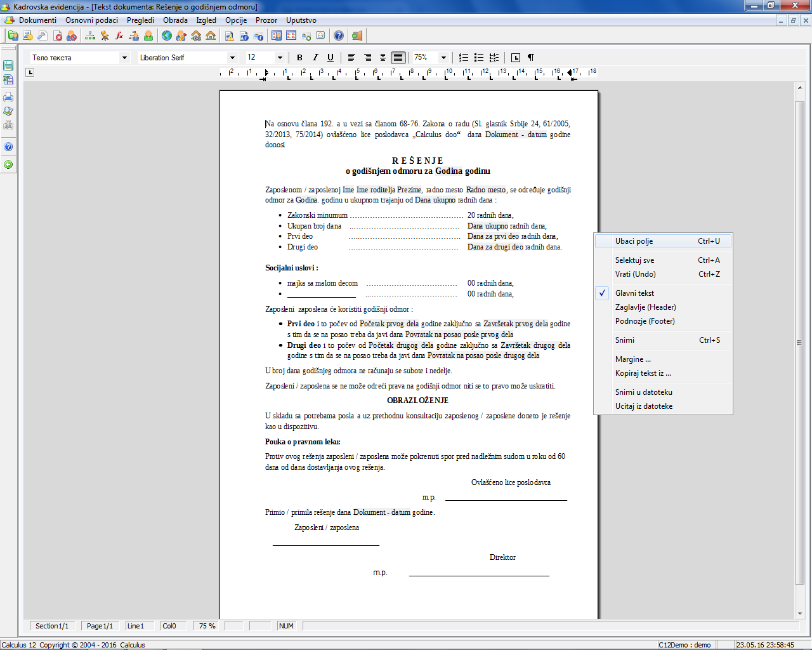Choose 'Snimi u datoteku' entry
This screenshot has height=650, width=812.
[664, 392]
